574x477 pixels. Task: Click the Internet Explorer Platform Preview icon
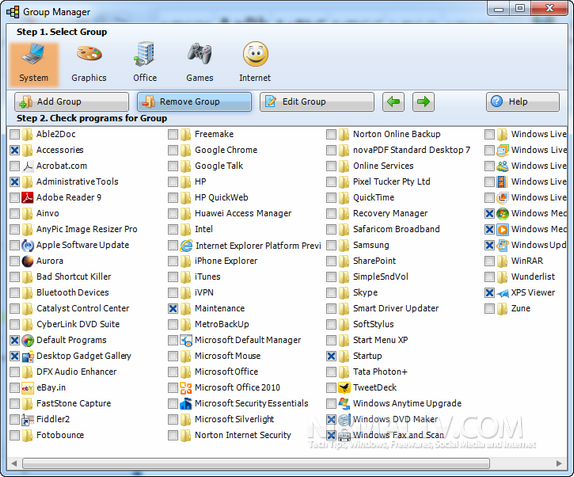186,246
